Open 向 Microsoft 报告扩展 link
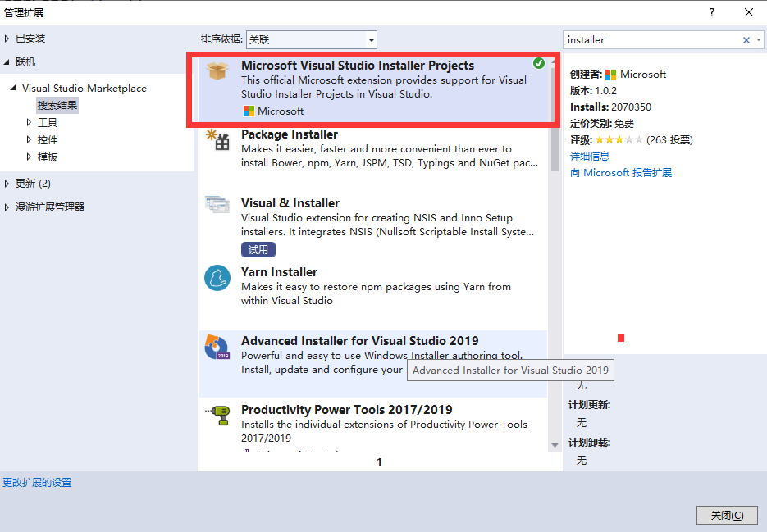The image size is (767, 532). click(x=621, y=173)
